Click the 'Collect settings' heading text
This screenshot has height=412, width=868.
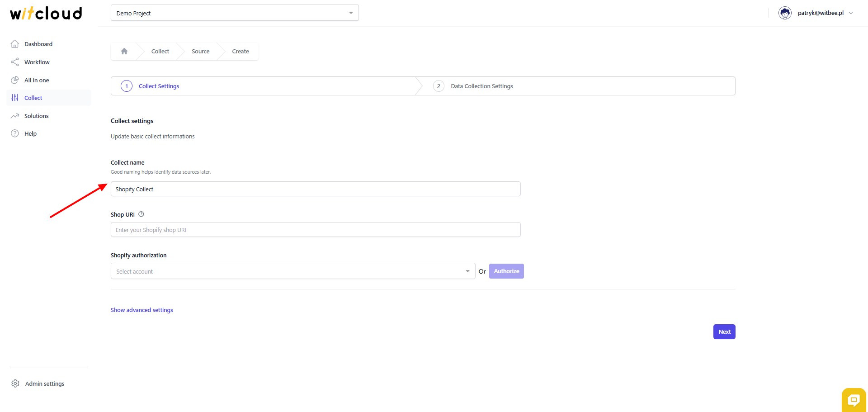tap(132, 121)
